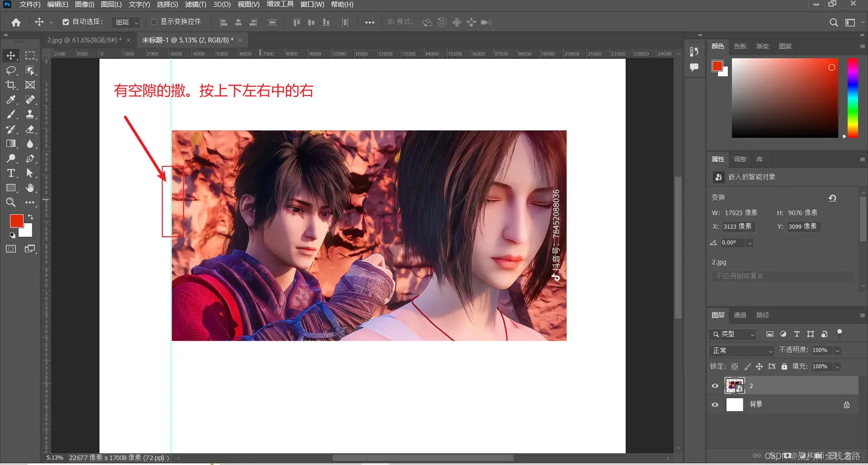Open the 滤镜(T) menu

tap(195, 4)
